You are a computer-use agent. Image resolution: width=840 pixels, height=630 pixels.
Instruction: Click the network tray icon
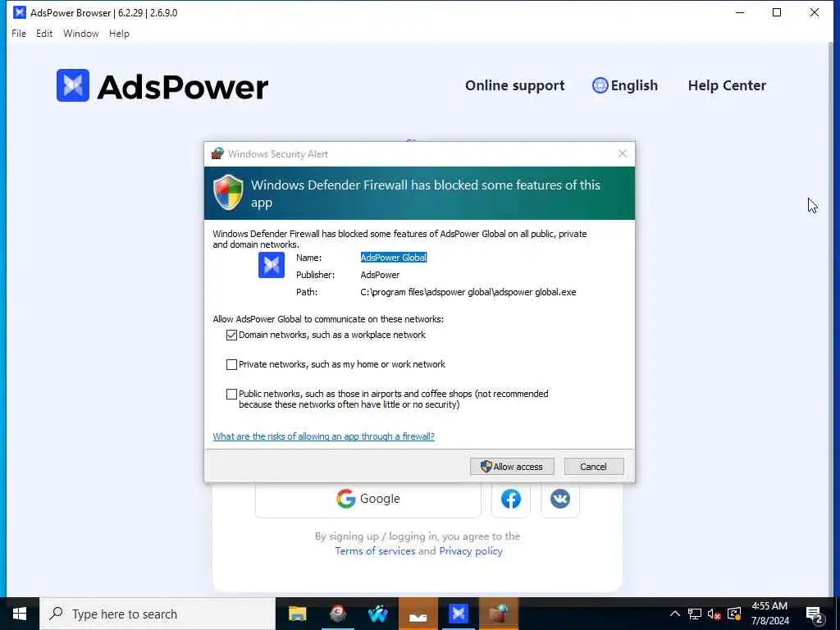[x=694, y=614]
